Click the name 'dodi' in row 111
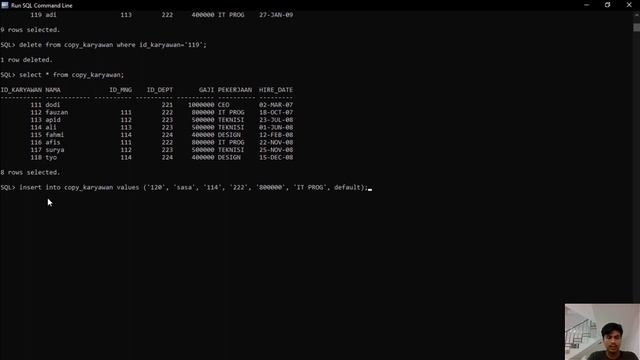640x360 pixels. pyautogui.click(x=53, y=105)
